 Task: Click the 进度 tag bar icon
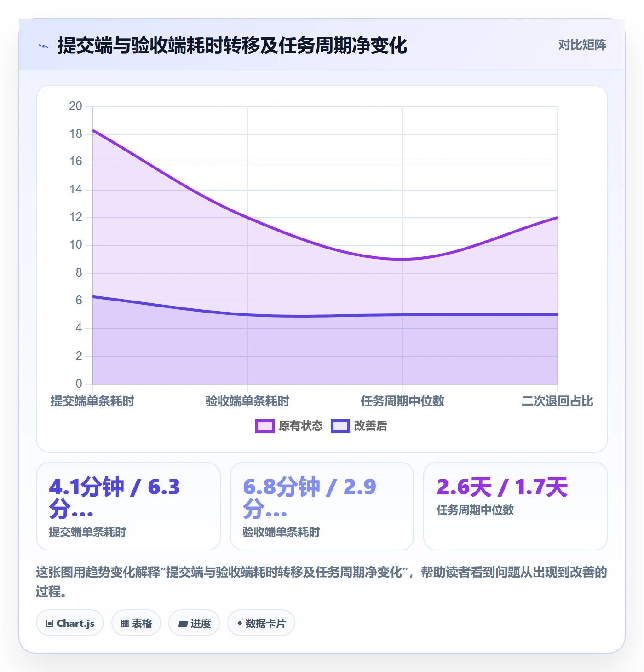click(183, 624)
